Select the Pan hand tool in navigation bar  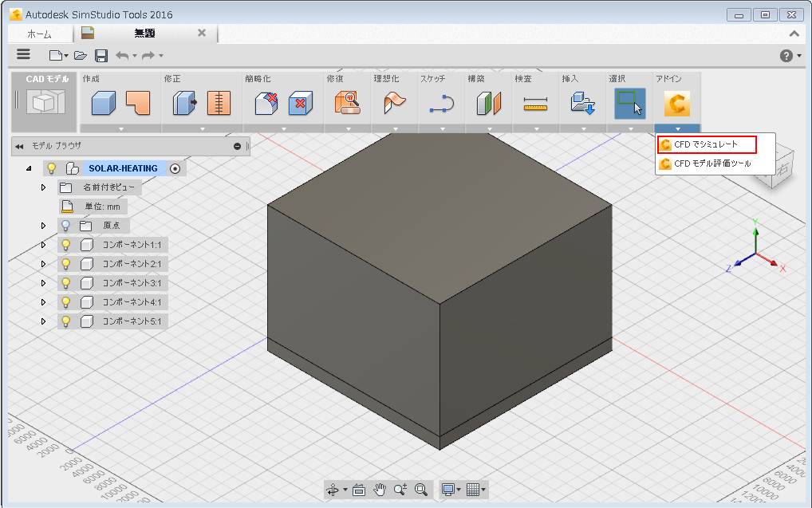click(380, 490)
